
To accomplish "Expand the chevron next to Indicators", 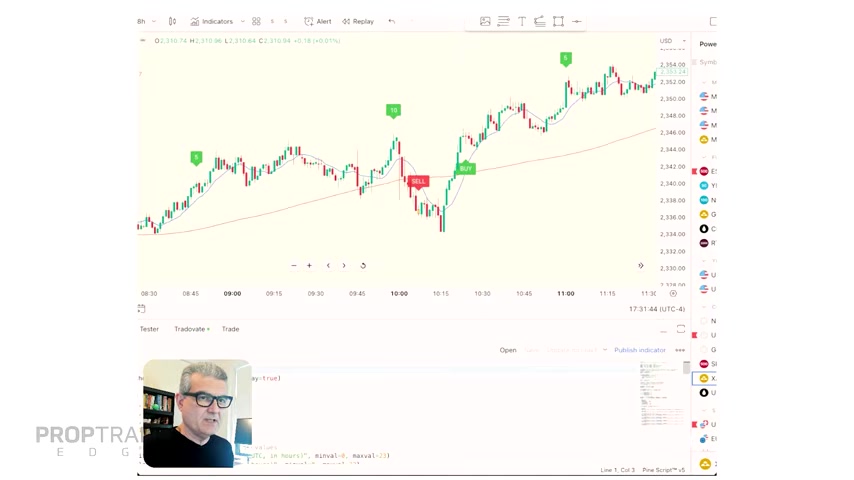I will pyautogui.click(x=242, y=21).
